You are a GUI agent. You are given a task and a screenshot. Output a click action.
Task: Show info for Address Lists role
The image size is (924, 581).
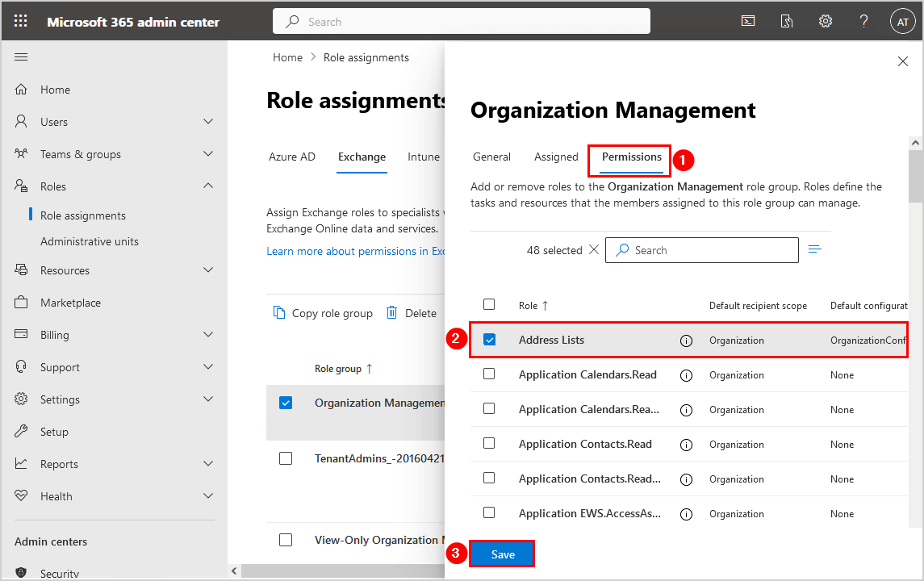point(686,341)
